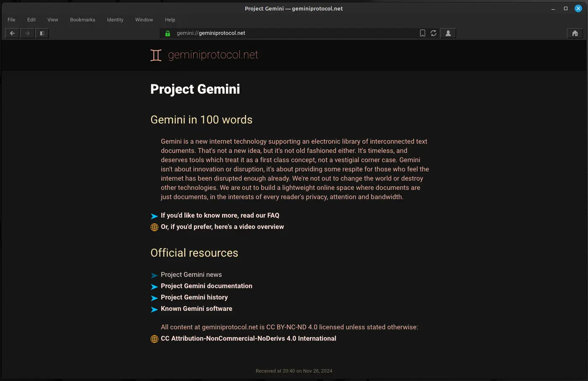Open the CC Attribution-NonCommercial-NoDerivs license link
This screenshot has width=588, height=381.
[248, 338]
